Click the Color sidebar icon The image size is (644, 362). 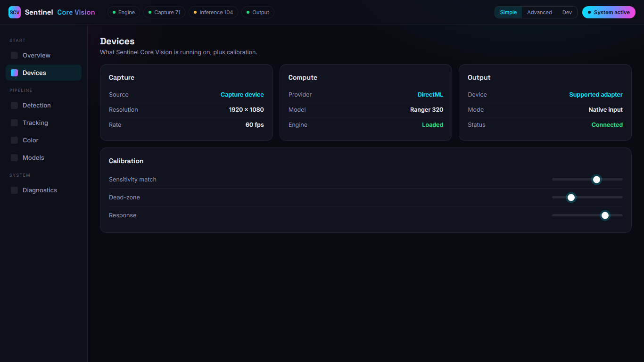point(14,140)
